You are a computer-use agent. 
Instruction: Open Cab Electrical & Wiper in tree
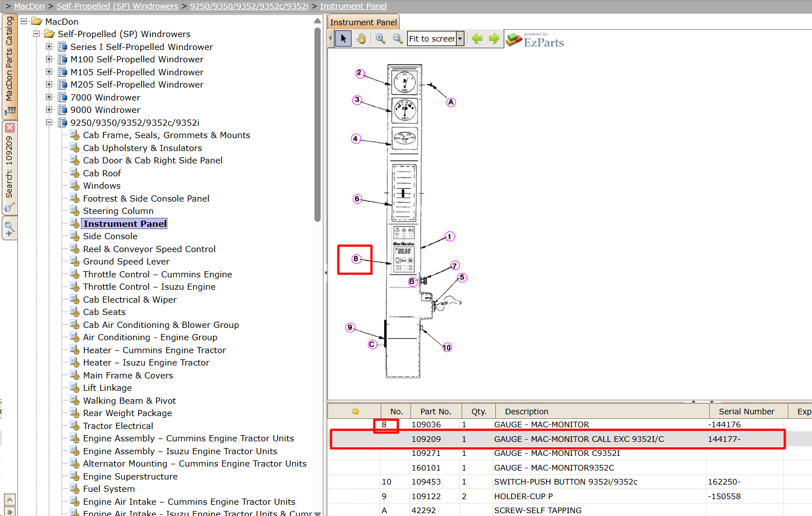tap(130, 300)
